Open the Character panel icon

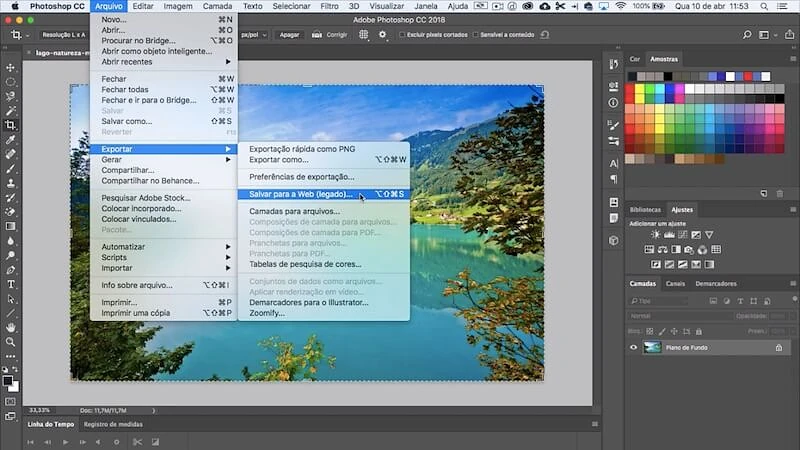point(614,163)
